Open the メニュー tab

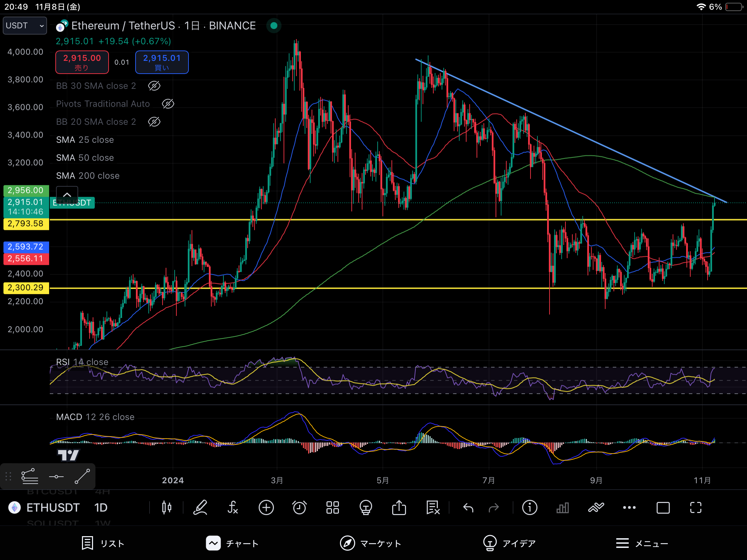(x=642, y=543)
